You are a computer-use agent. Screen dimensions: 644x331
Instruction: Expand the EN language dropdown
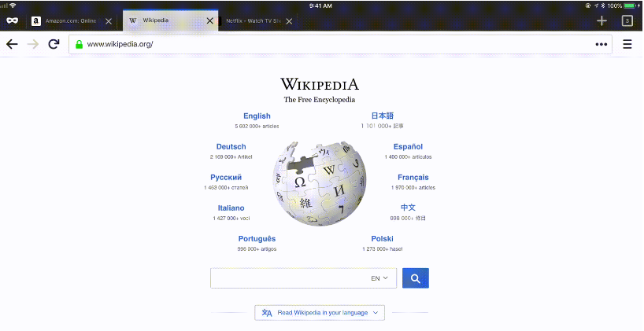(379, 278)
